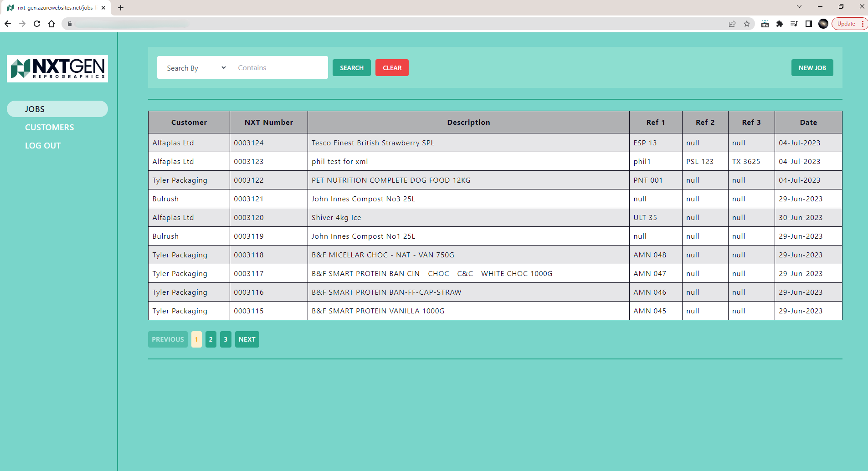
Task: Click the PSL 123 reference cell
Action: point(705,162)
